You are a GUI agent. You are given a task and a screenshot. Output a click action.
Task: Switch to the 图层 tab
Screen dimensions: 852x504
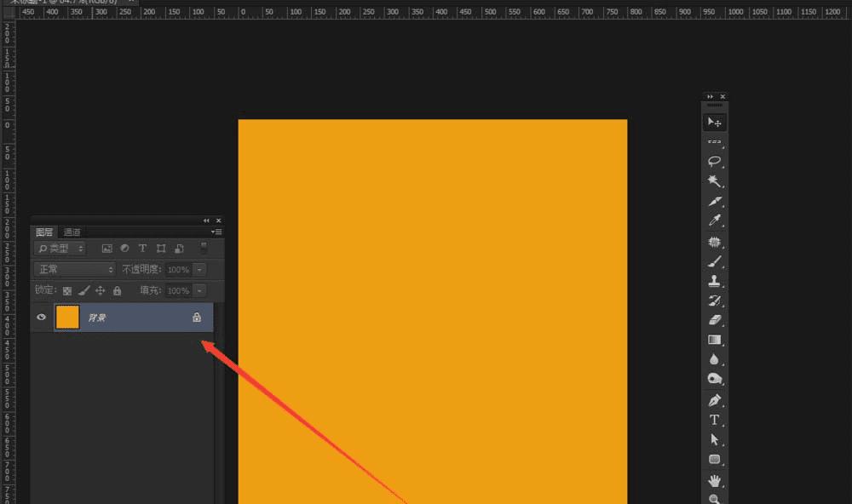pyautogui.click(x=44, y=232)
